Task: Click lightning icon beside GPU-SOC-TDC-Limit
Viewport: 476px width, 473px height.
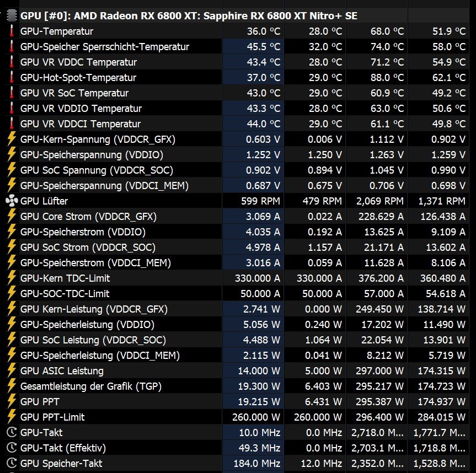Action: [12, 293]
